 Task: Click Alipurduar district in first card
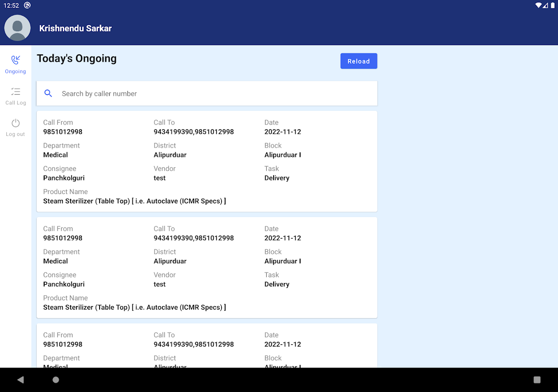point(170,155)
